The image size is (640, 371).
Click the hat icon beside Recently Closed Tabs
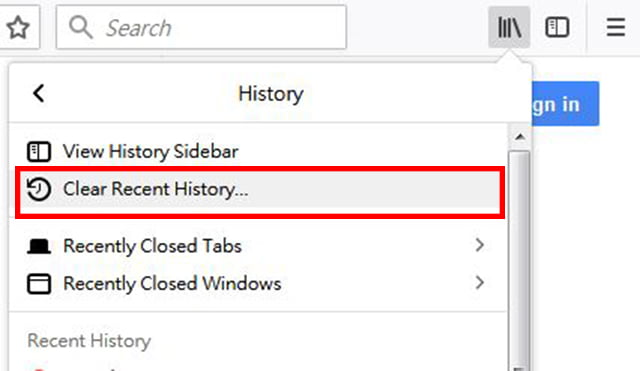39,246
